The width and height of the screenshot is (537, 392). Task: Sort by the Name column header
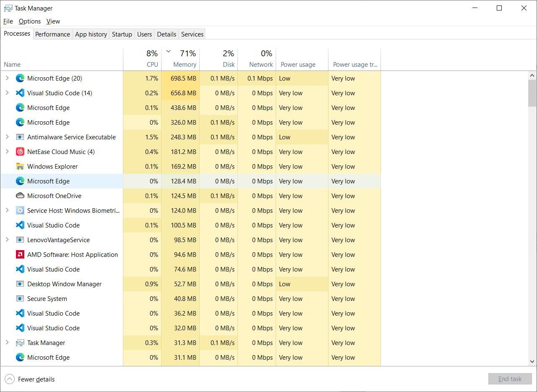click(62, 59)
